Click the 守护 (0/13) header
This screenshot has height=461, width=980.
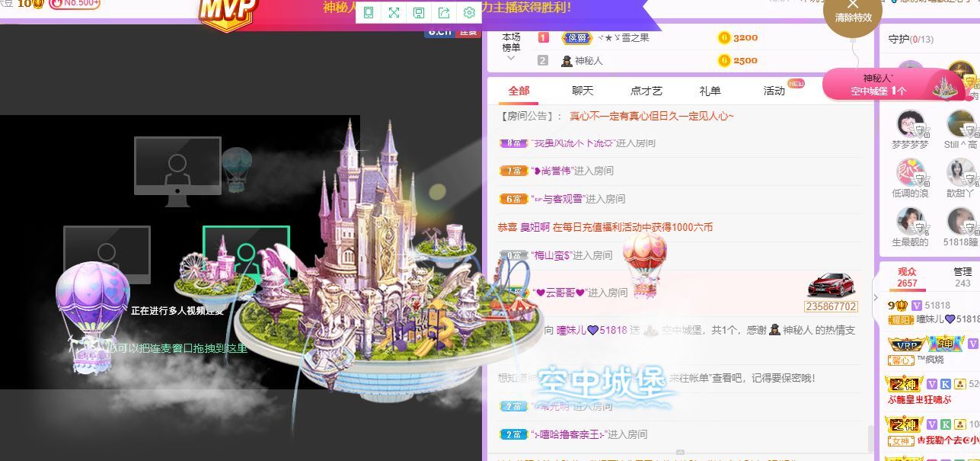coord(911,39)
